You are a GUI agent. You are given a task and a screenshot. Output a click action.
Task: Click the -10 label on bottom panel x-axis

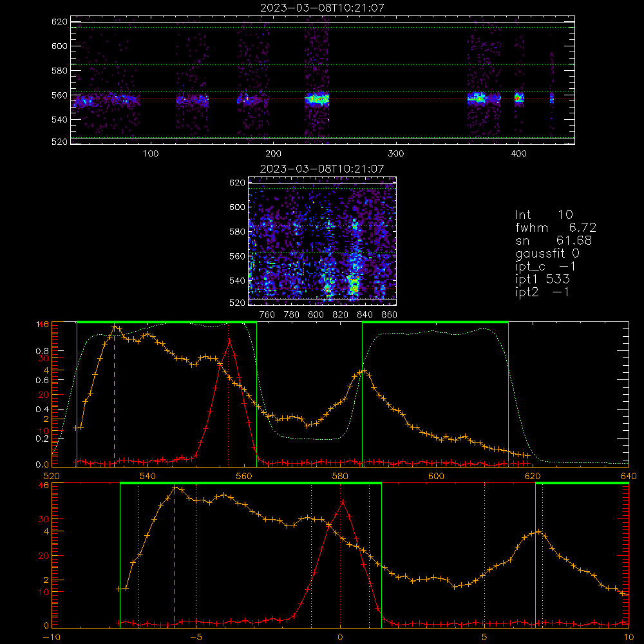52,637
